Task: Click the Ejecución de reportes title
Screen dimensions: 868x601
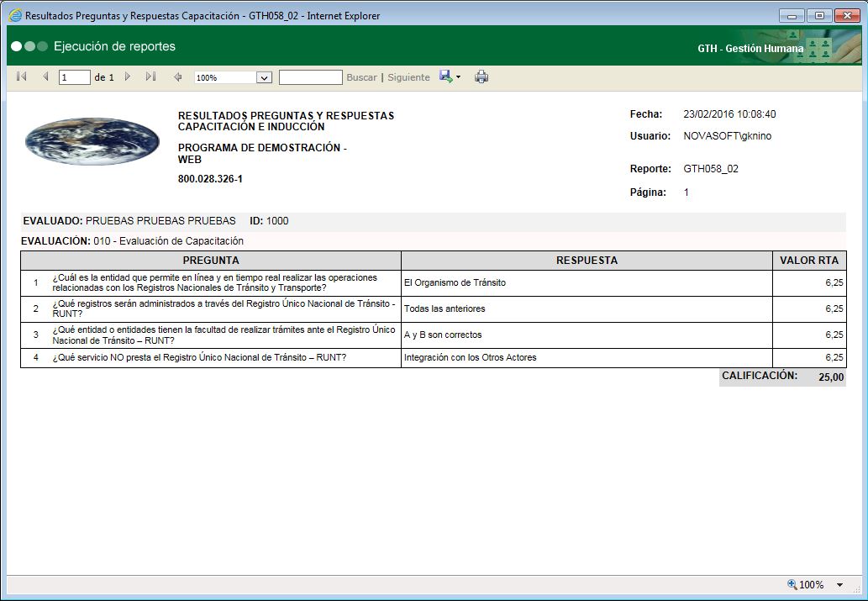Action: [x=114, y=46]
